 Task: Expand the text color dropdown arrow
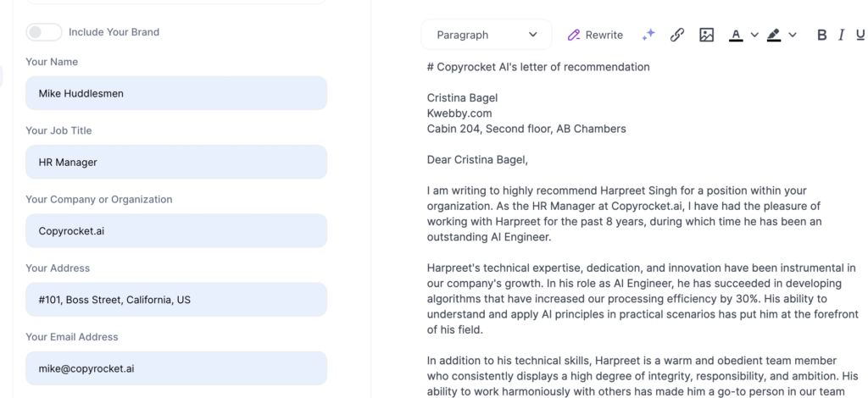(x=754, y=35)
